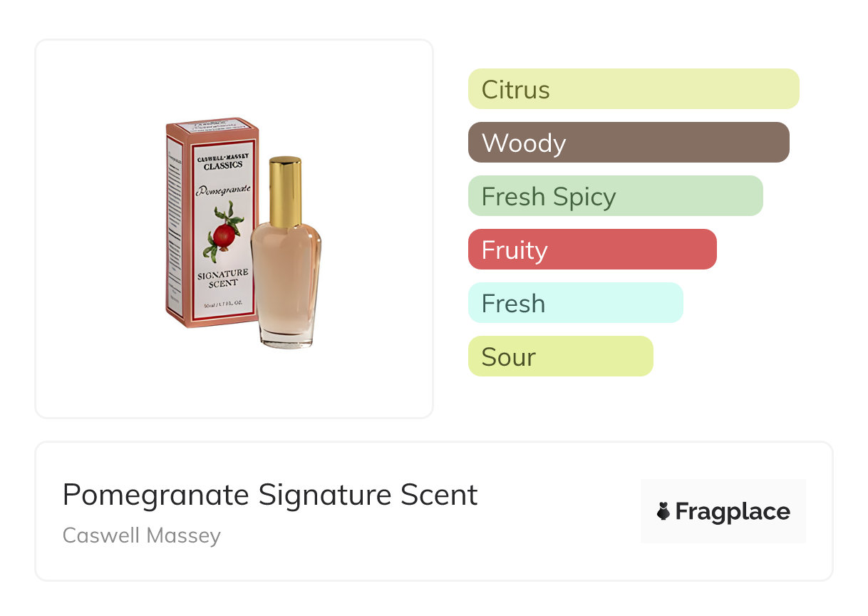The height and width of the screenshot is (616, 868).
Task: Click the Fragplace logo icon
Action: (x=663, y=511)
